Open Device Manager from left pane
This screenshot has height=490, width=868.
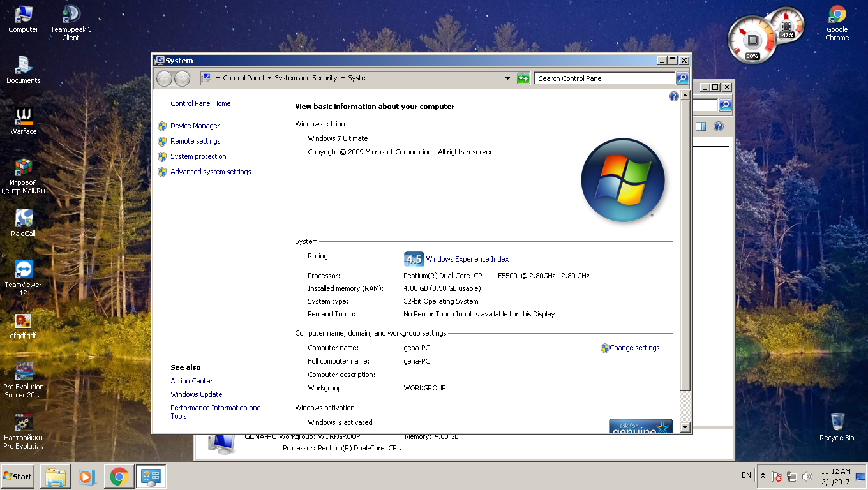tap(195, 126)
